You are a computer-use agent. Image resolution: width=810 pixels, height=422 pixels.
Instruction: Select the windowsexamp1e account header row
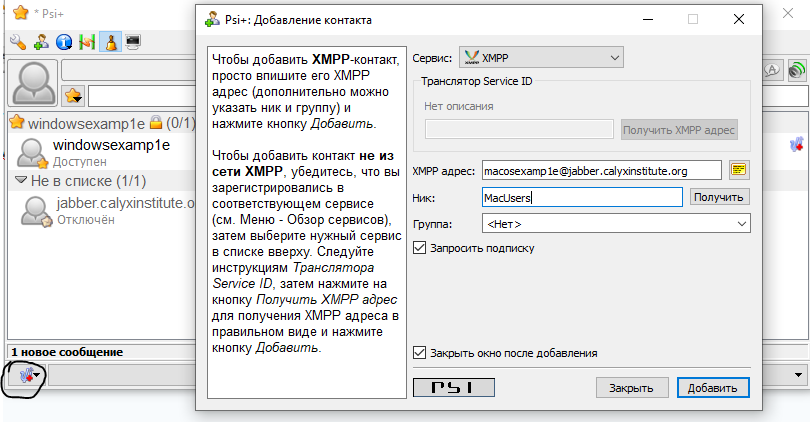(x=102, y=123)
